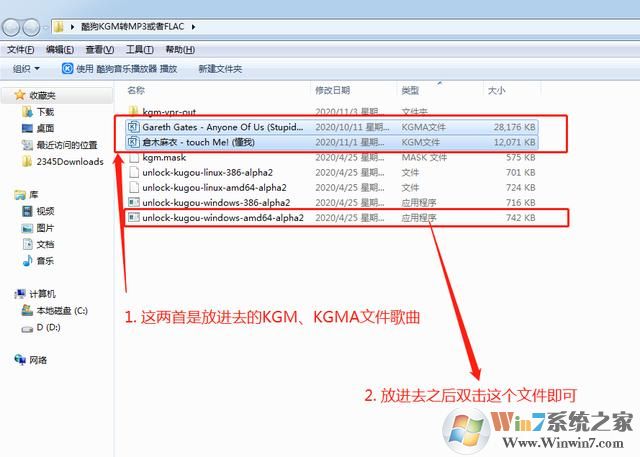640x457 pixels.
Task: Click the 12,071 KB size cell
Action: click(514, 142)
